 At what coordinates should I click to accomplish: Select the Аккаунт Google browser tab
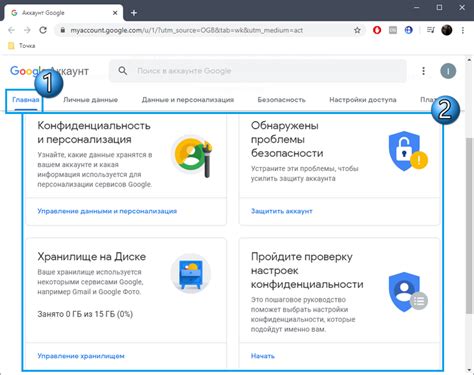tap(63, 13)
